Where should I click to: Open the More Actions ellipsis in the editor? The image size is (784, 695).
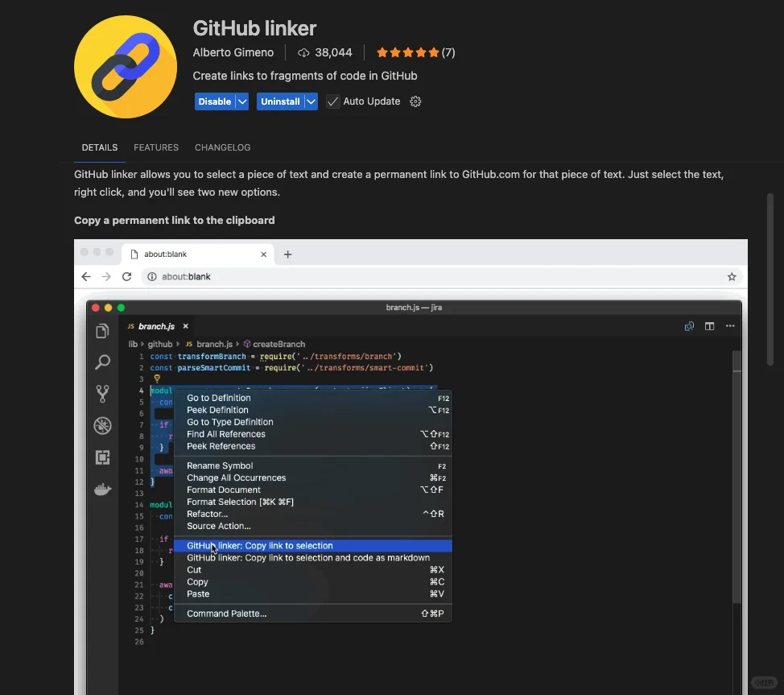tap(728, 326)
